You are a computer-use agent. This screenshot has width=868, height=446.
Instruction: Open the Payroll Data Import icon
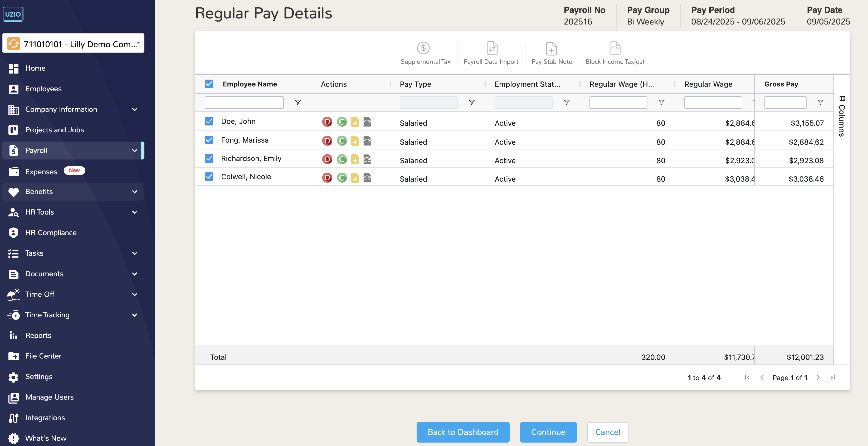click(x=492, y=48)
